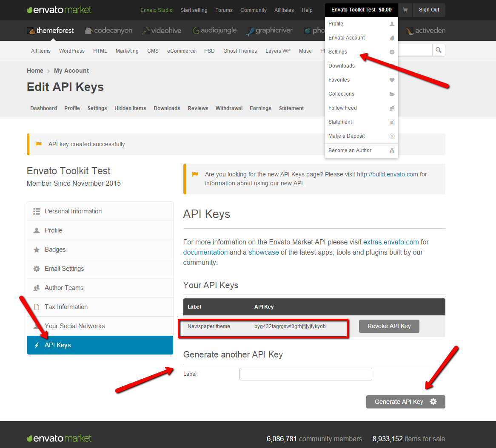Click the Make a Deposit dollar icon
496x448 pixels.
coord(392,136)
